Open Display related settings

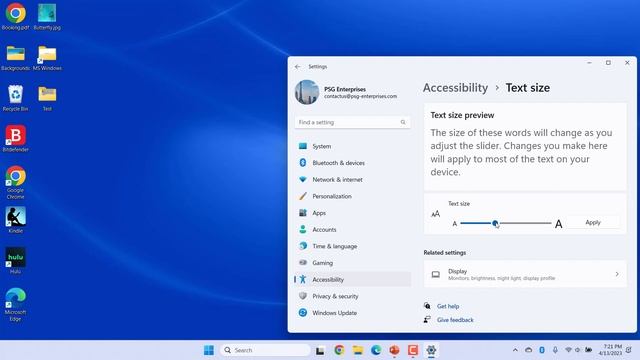point(524,274)
